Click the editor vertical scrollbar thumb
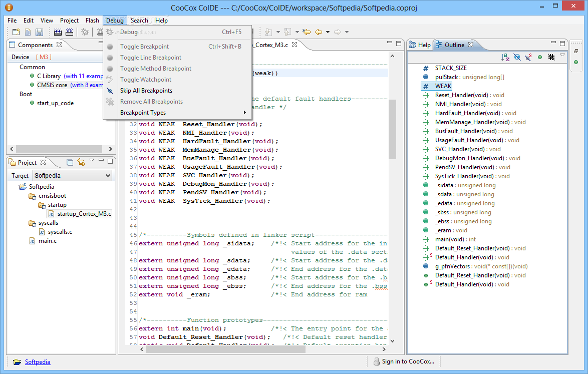The height and width of the screenshot is (374, 588). [x=392, y=129]
